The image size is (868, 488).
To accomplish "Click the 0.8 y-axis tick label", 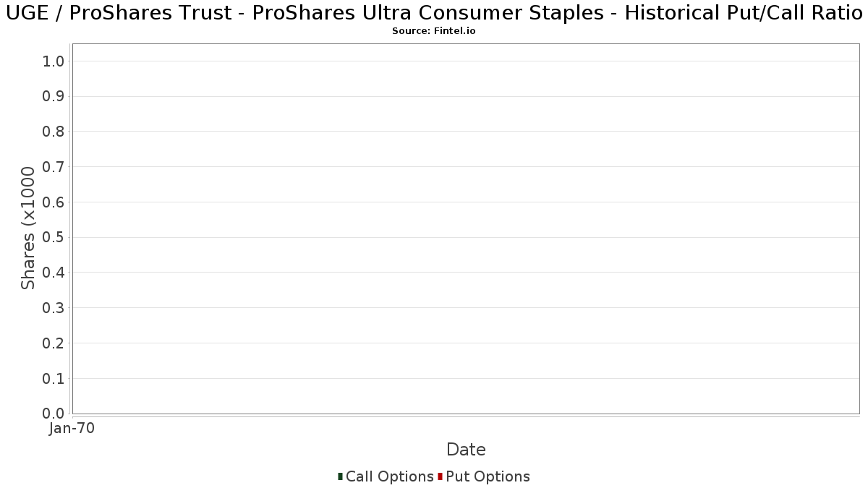I will (54, 132).
